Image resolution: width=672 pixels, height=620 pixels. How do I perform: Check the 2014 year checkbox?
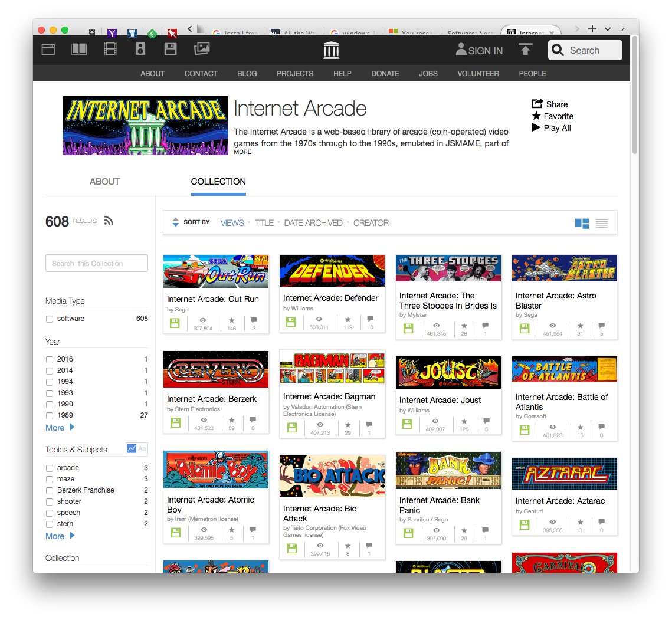point(50,370)
